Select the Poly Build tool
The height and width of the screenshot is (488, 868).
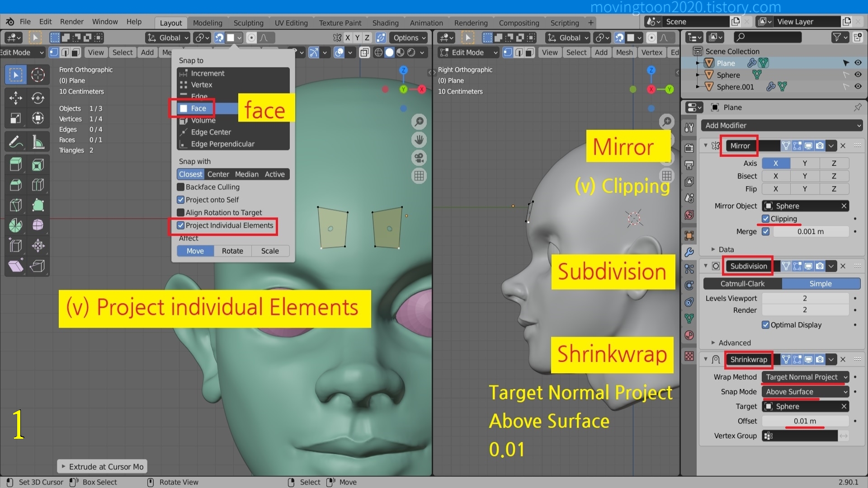point(38,205)
